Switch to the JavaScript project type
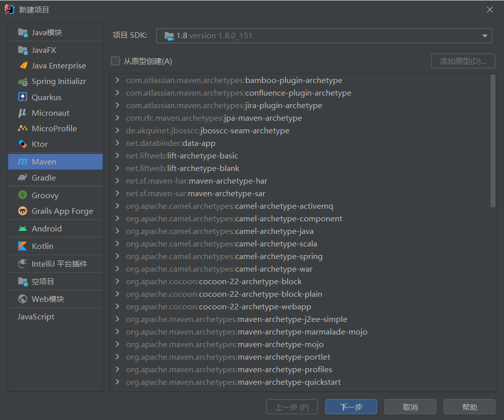 pyautogui.click(x=36, y=317)
